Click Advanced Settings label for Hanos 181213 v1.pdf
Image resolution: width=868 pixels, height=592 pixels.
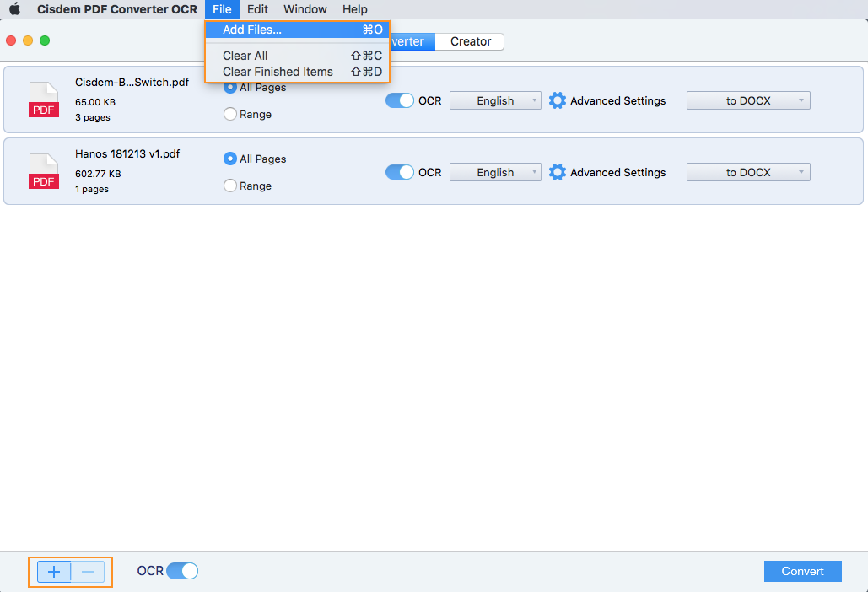[617, 172]
